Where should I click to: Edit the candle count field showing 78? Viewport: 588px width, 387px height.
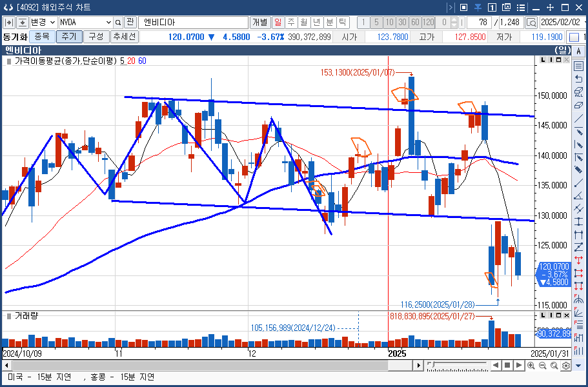(478, 23)
